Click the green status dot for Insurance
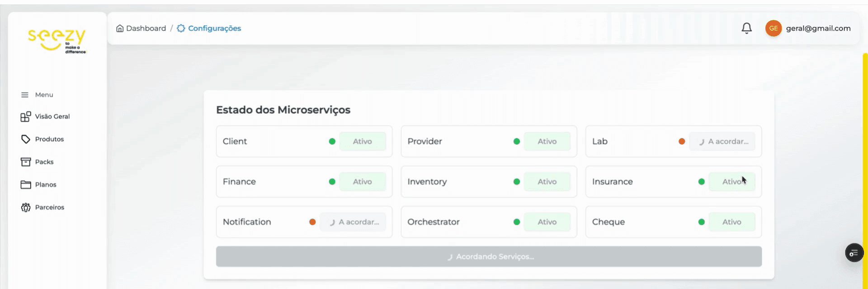The image size is (868, 289). click(702, 182)
